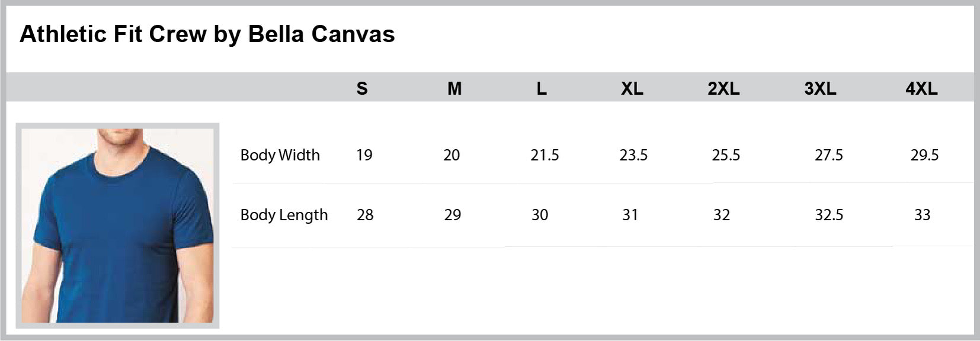Click the 33 body length cell
980x341 pixels.
click(x=922, y=215)
